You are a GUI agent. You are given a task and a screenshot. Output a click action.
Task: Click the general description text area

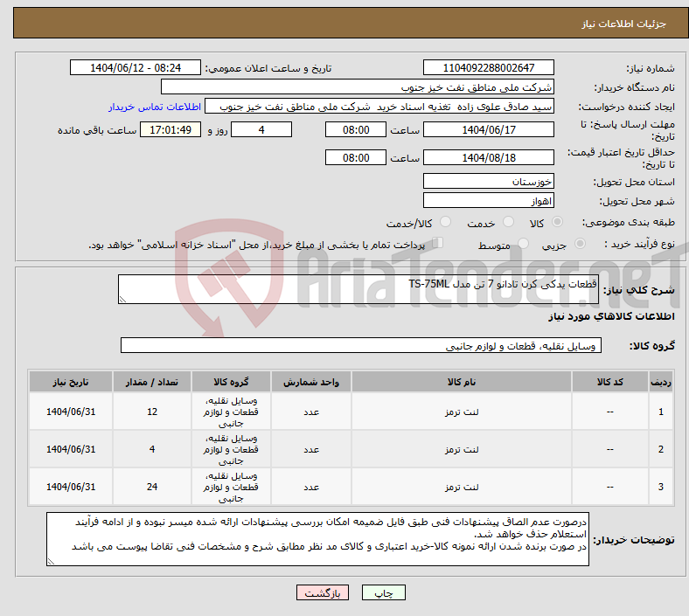(358, 289)
